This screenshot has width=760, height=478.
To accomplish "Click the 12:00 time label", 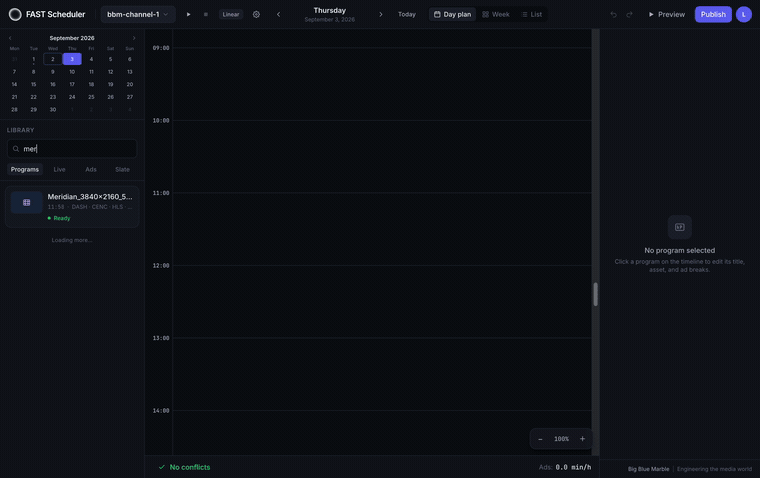I will (x=161, y=266).
